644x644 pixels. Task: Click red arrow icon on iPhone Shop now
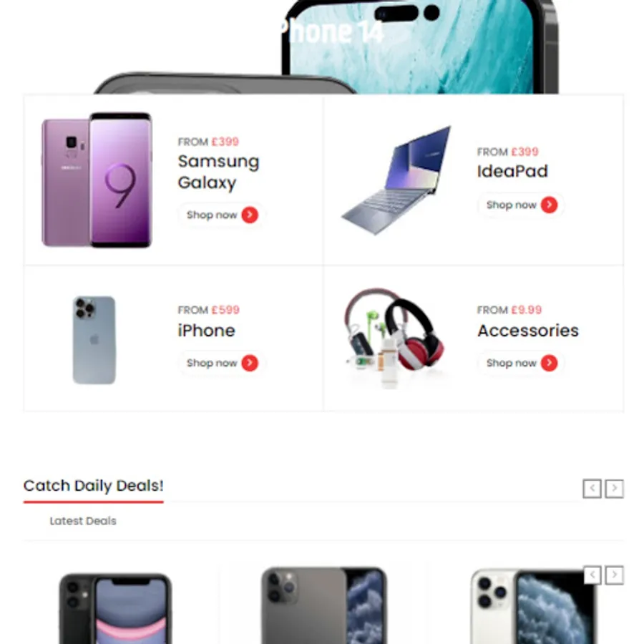[x=250, y=363]
